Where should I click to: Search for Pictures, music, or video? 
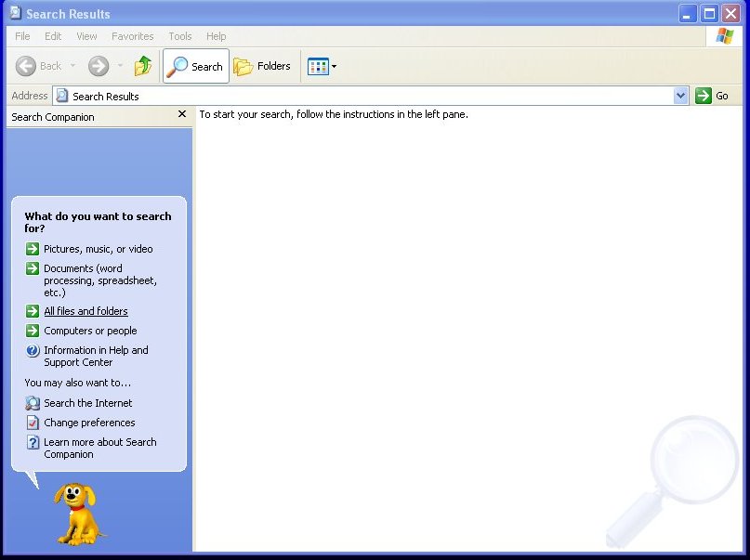tap(99, 249)
